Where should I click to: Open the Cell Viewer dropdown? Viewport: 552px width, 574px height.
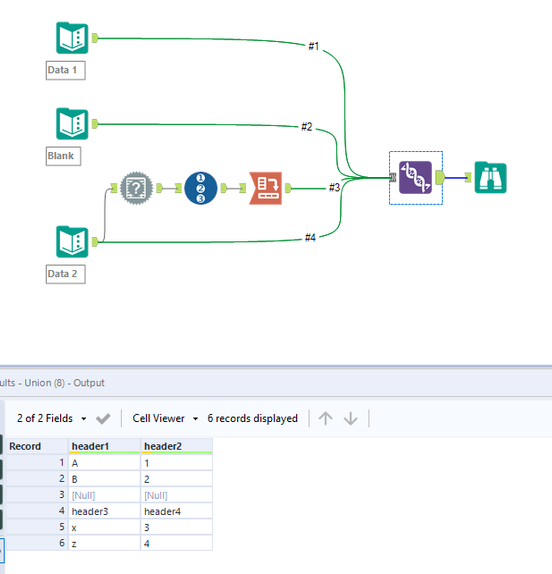(x=165, y=418)
